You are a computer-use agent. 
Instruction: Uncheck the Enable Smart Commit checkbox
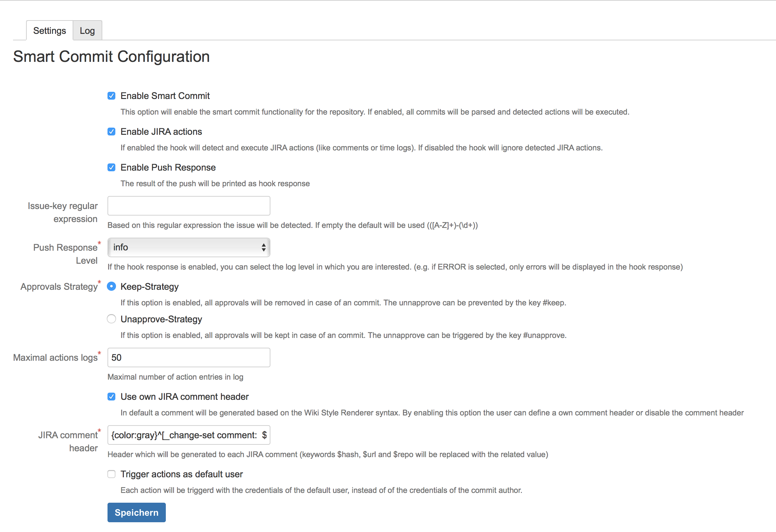(111, 96)
